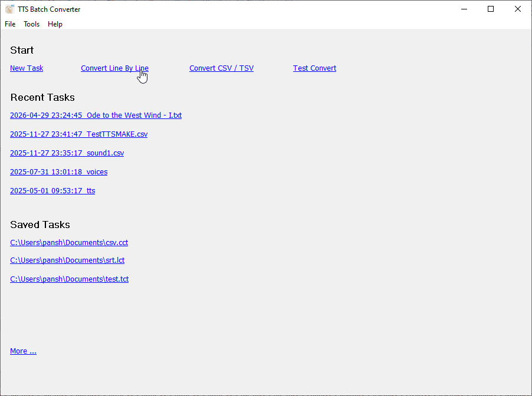Open saved task srt.lct
532x396 pixels.
67,260
